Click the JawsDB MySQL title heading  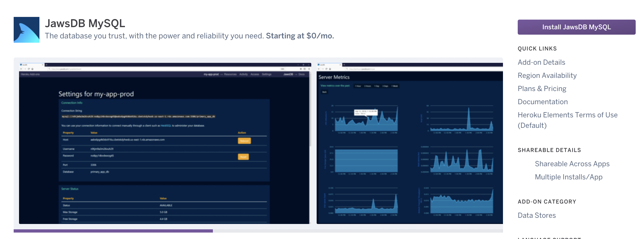click(x=85, y=23)
